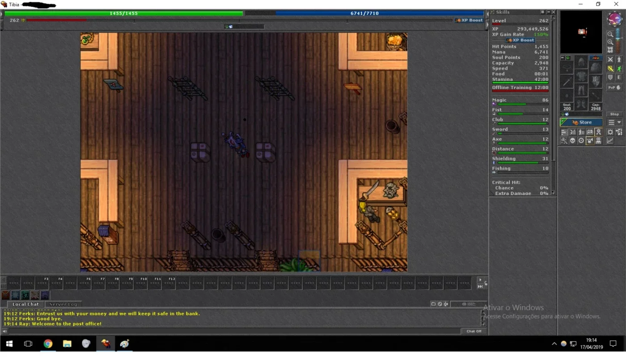Toggle Chat Off button
This screenshot has height=364, width=626.
pyautogui.click(x=474, y=331)
